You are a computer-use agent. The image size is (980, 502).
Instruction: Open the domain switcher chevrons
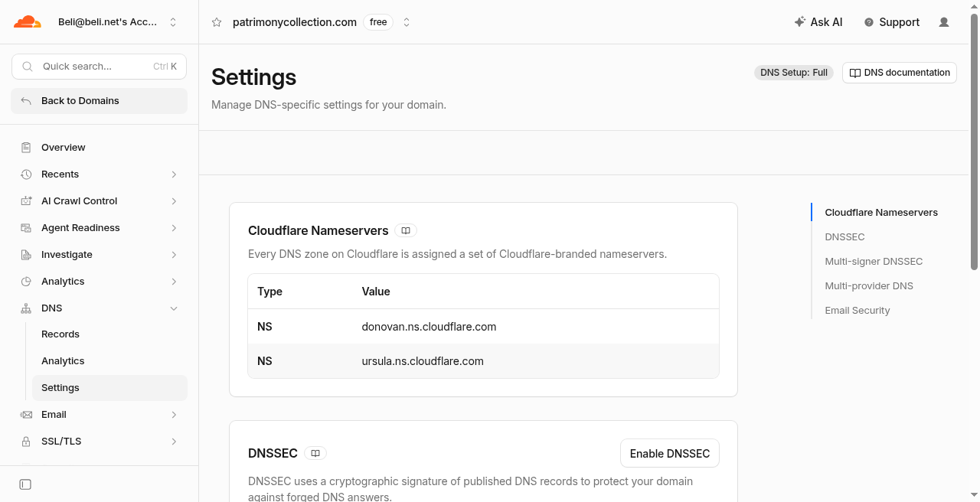407,22
